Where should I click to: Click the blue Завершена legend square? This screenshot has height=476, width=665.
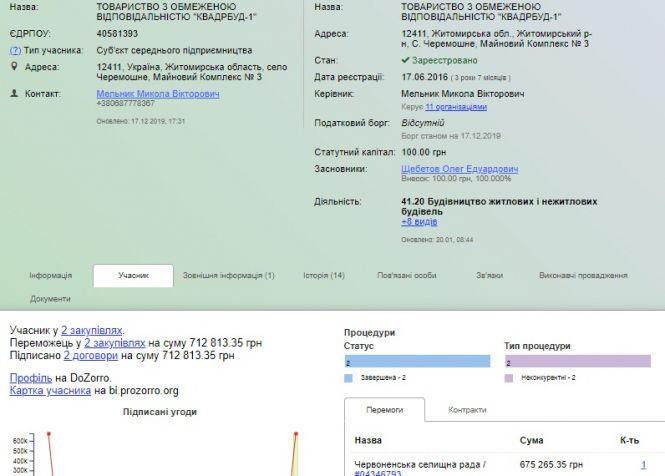(x=348, y=378)
